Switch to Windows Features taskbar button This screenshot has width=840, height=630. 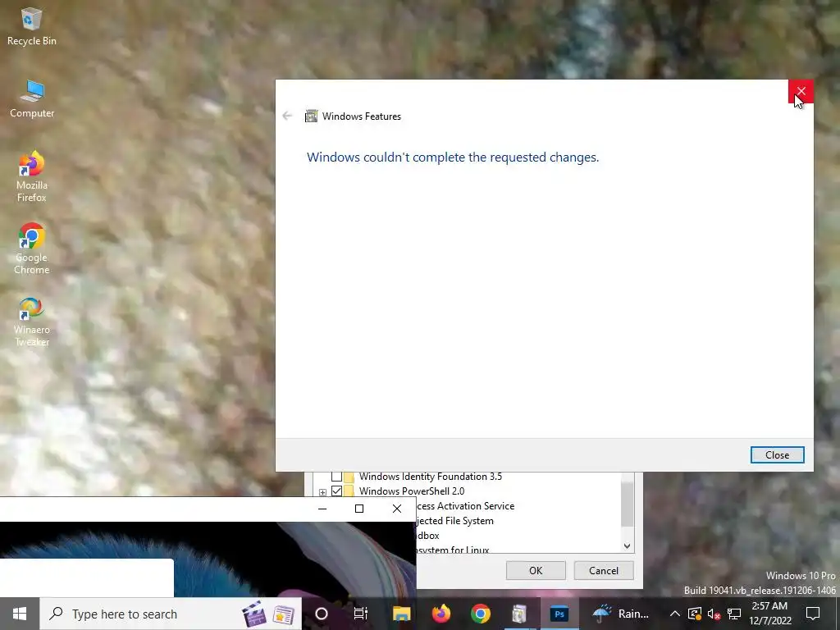coord(519,614)
